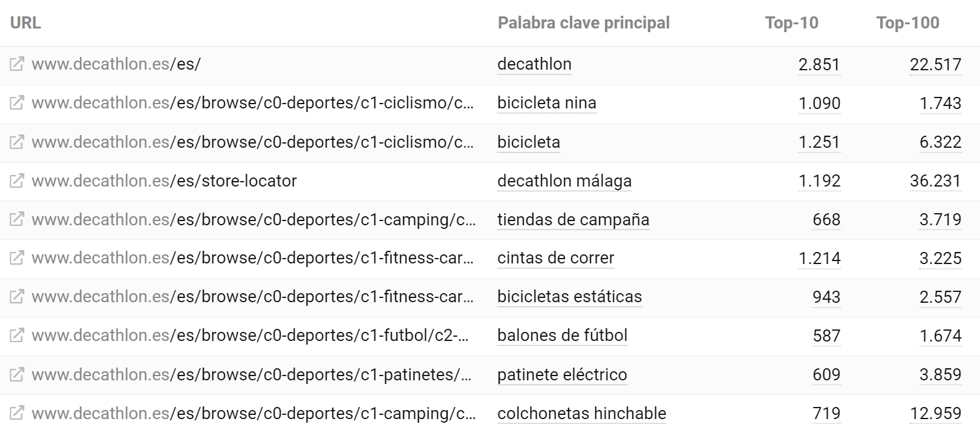This screenshot has width=980, height=430.
Task: Click Palabra clave principal column header
Action: pos(583,23)
